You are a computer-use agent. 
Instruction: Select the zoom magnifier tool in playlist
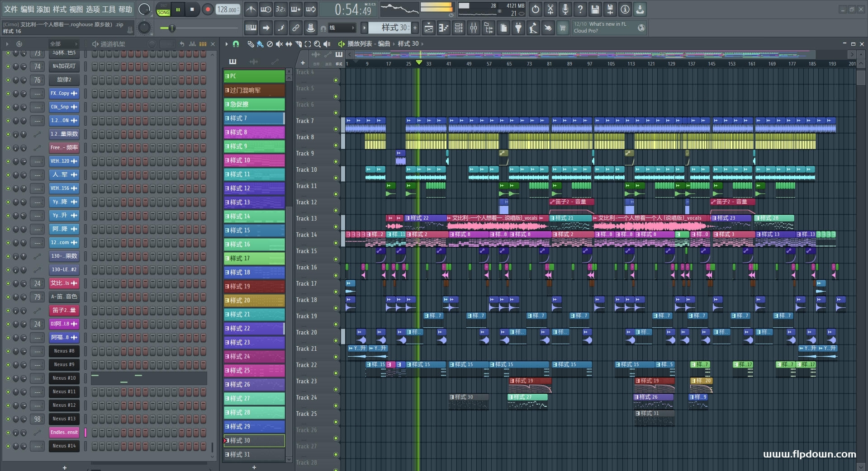click(x=317, y=44)
